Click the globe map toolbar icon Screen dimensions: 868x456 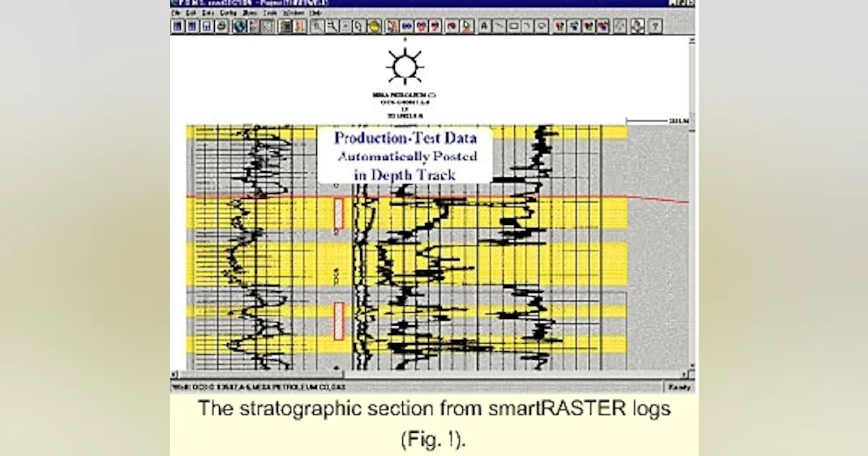click(x=239, y=26)
